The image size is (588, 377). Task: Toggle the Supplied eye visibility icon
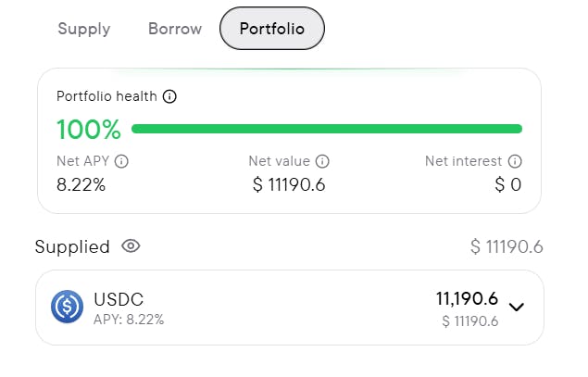tap(131, 246)
